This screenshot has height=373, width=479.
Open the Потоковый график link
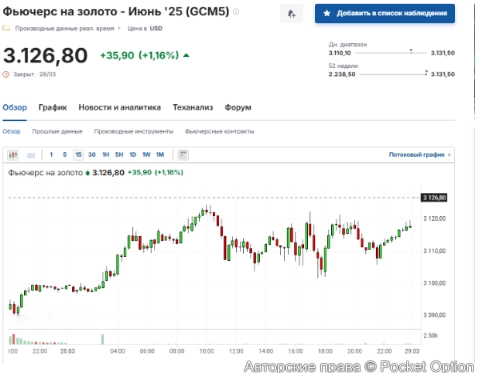point(419,155)
